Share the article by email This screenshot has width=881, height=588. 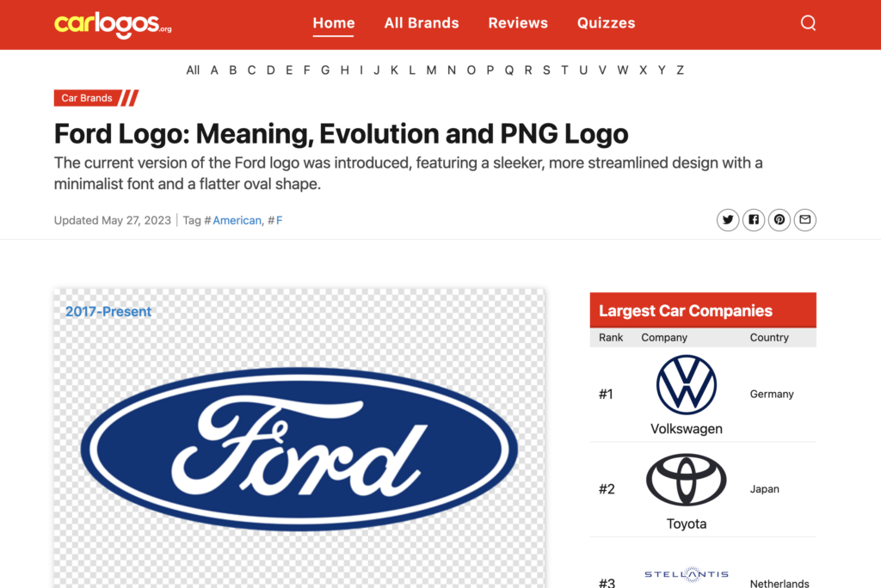805,219
